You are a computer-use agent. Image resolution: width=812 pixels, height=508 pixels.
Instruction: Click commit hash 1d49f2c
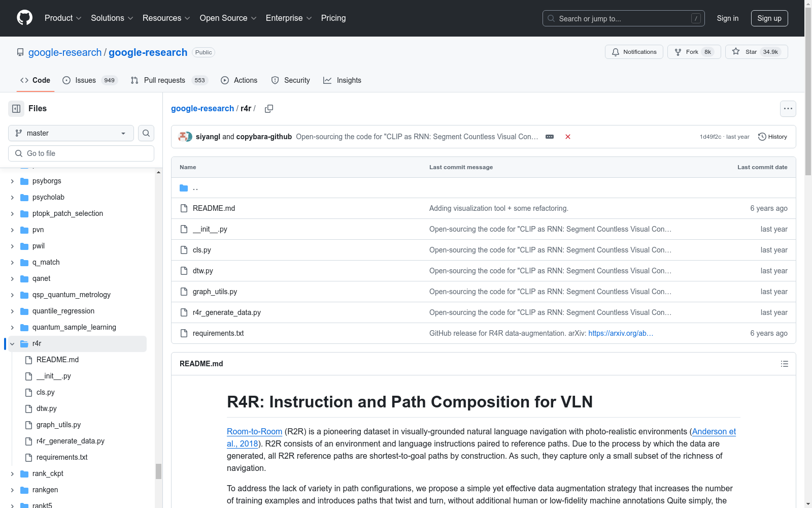(710, 137)
